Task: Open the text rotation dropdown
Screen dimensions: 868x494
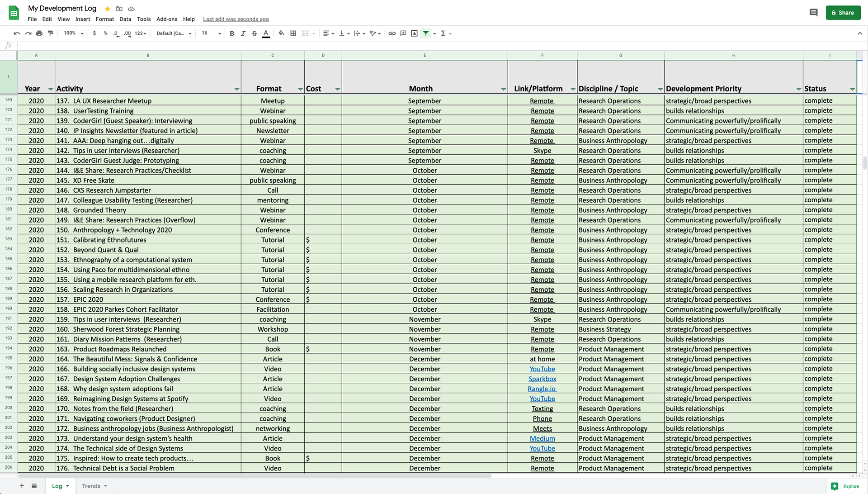Action: pyautogui.click(x=375, y=33)
